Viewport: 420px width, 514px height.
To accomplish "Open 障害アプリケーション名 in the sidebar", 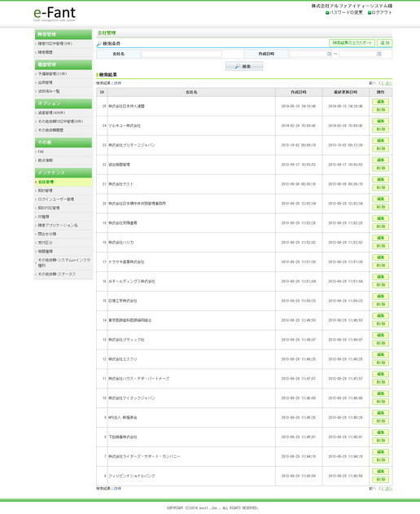I will click(58, 225).
